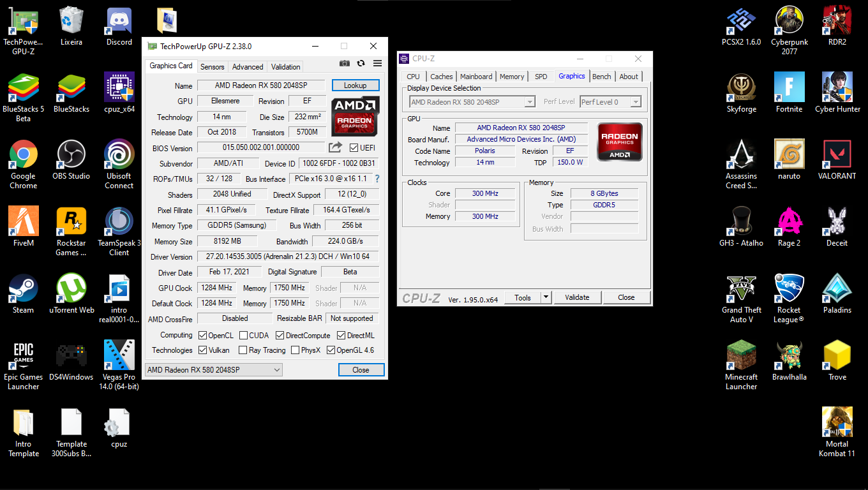This screenshot has height=490, width=868.
Task: Select the Cyberpunk 2077 shortcut
Action: 789,31
